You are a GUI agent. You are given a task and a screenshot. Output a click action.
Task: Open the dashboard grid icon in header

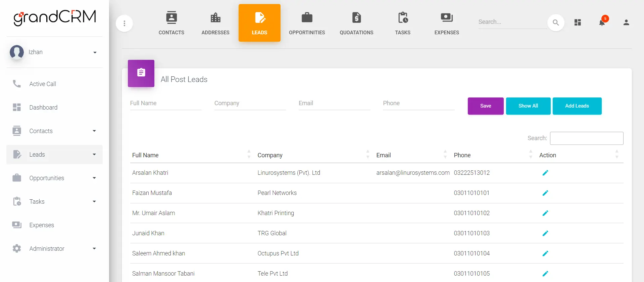(577, 23)
